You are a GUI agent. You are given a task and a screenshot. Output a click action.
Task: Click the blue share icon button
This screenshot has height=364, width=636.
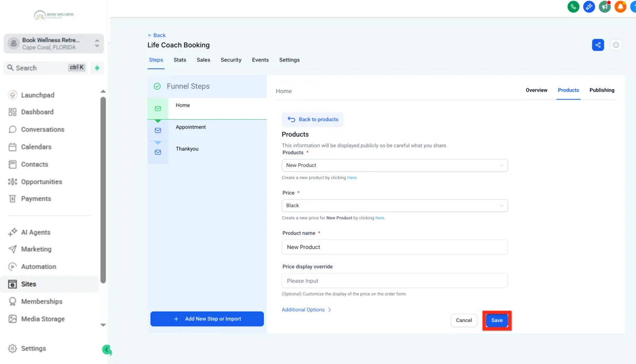click(x=598, y=45)
